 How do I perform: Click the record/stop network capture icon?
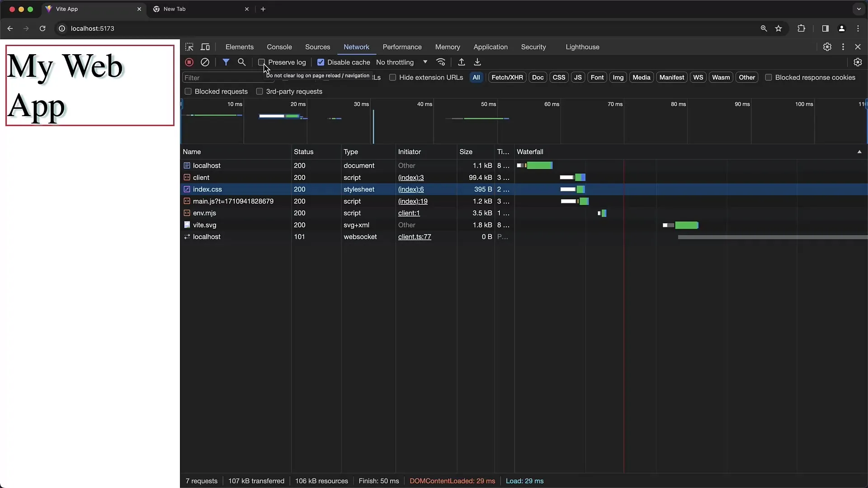189,62
